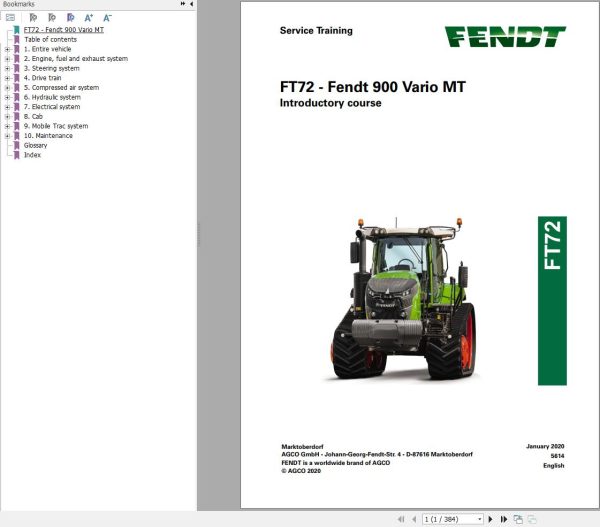Screen dimensions: 600x527
Task: Click the blue bookmark toolbar icon
Action: [70, 18]
